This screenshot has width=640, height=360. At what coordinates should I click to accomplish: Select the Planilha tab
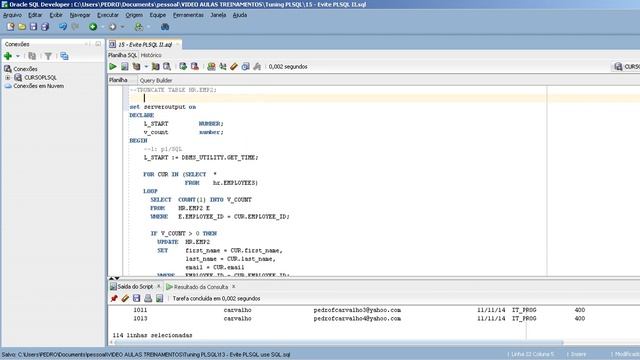(118, 80)
